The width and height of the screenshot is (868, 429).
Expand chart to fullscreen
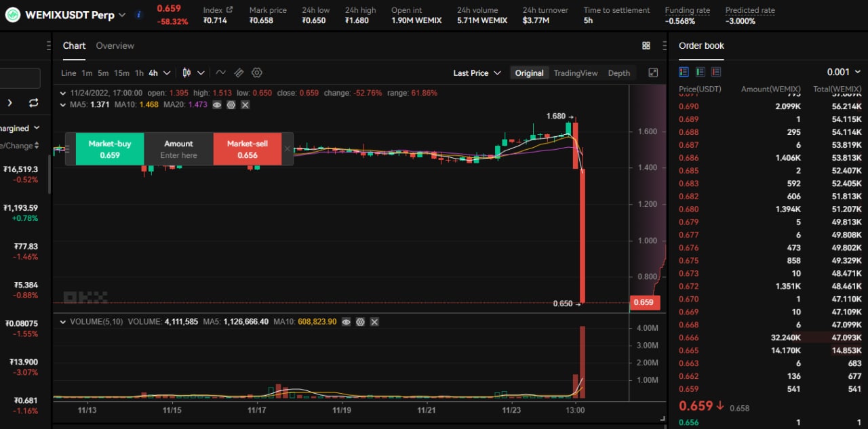[x=653, y=73]
